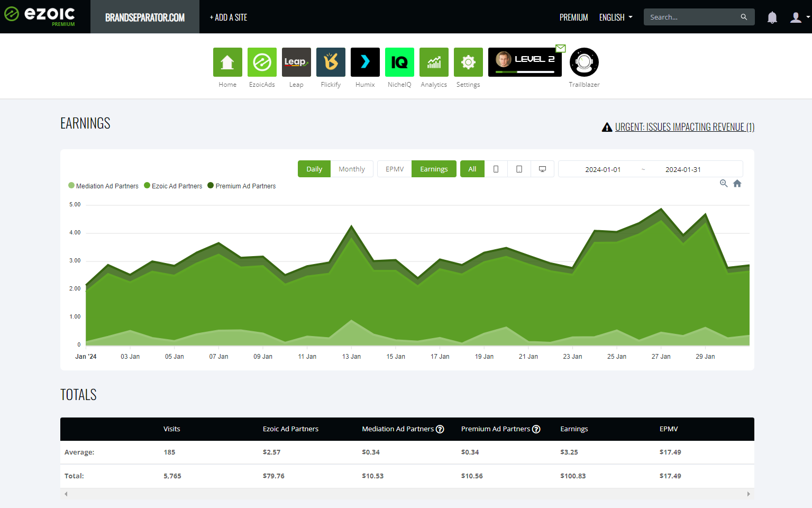Click the total Premium value $10.56
The width and height of the screenshot is (812, 508).
472,476
